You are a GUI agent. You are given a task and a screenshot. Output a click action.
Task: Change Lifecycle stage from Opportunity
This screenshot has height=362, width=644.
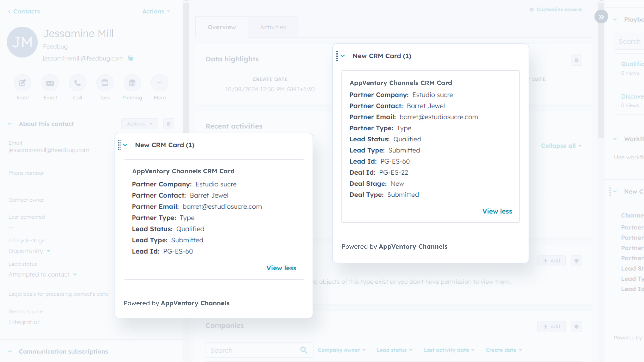point(29,251)
